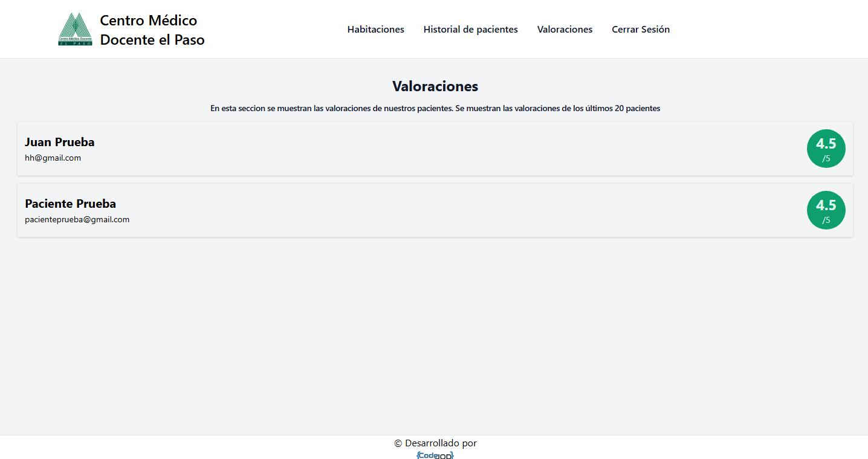
Task: Click the hh@gmail.com email address
Action: pyautogui.click(x=53, y=158)
